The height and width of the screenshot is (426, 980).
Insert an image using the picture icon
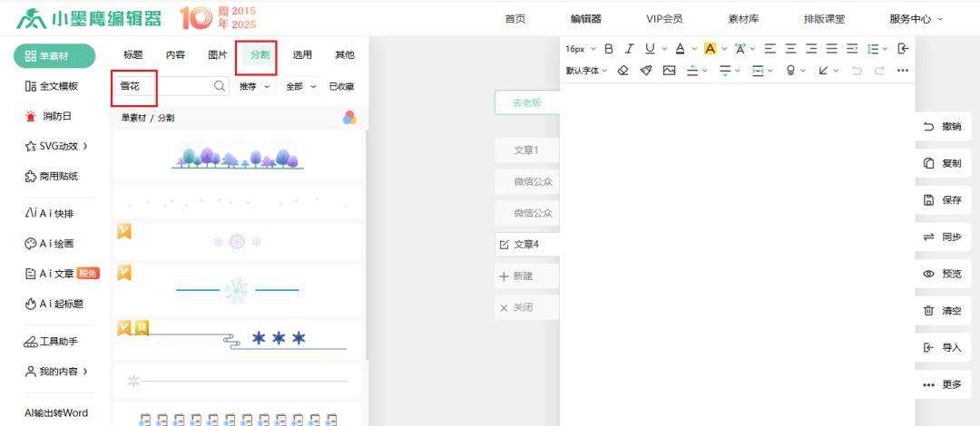(670, 71)
